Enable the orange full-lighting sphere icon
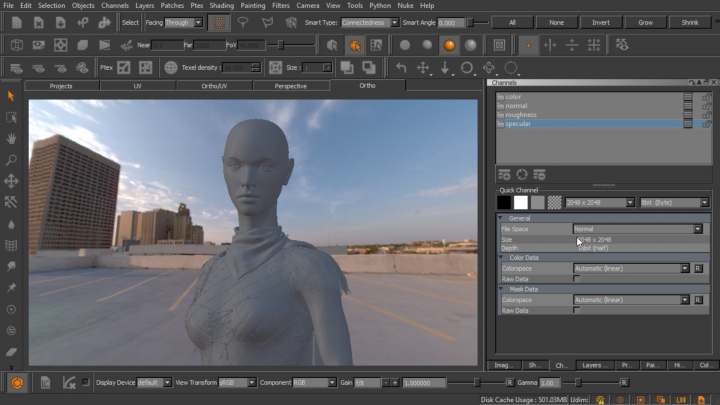The image size is (720, 405). coord(449,45)
